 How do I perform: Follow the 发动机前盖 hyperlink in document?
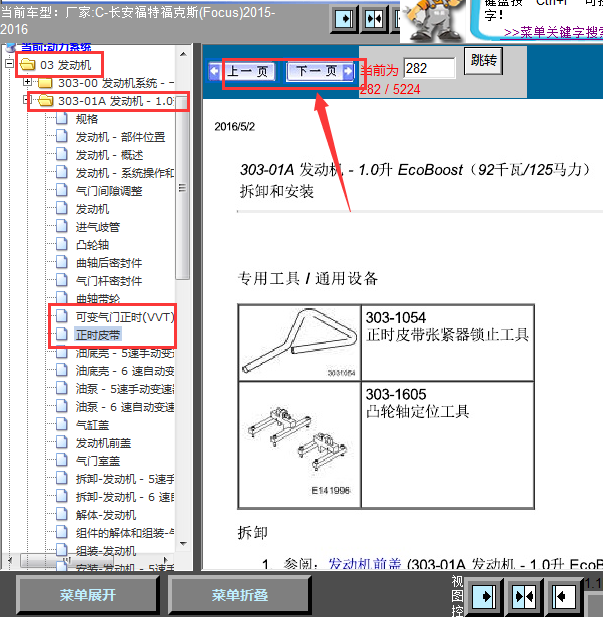pos(364,564)
